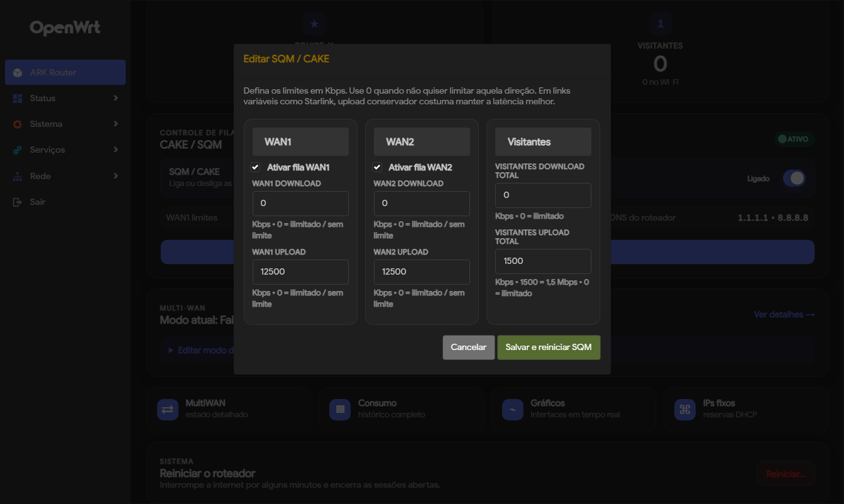Expand the Rede submenu chevron
844x504 pixels.
click(x=116, y=176)
